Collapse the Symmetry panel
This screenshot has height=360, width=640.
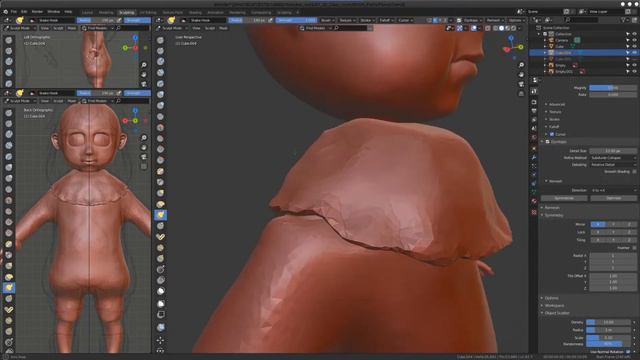tap(553, 215)
